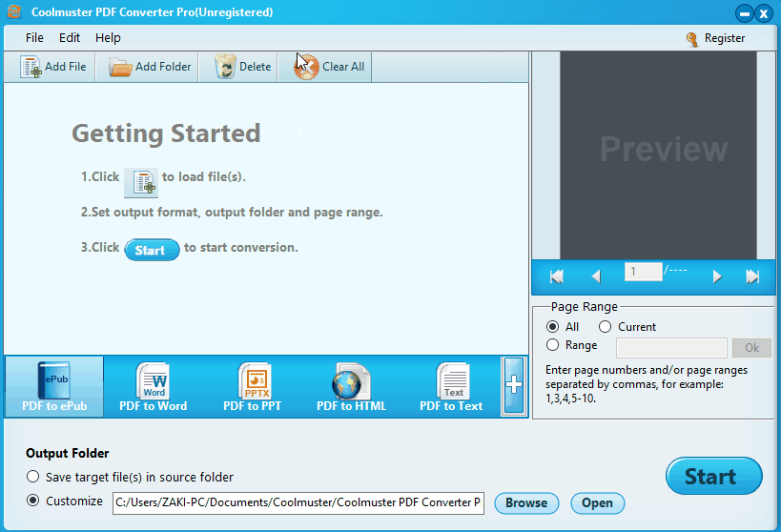Click the Add File toolbar icon
Screen dimensions: 781x532
[31, 67]
